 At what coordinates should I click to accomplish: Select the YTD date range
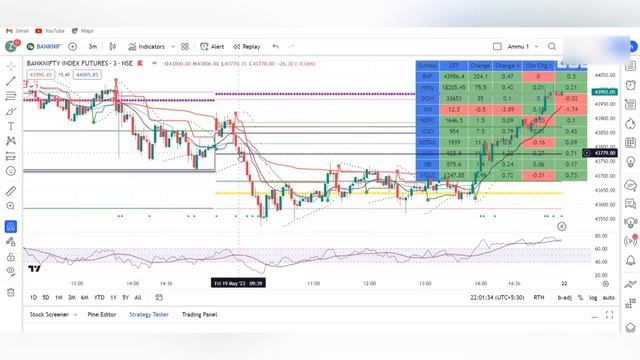99,298
